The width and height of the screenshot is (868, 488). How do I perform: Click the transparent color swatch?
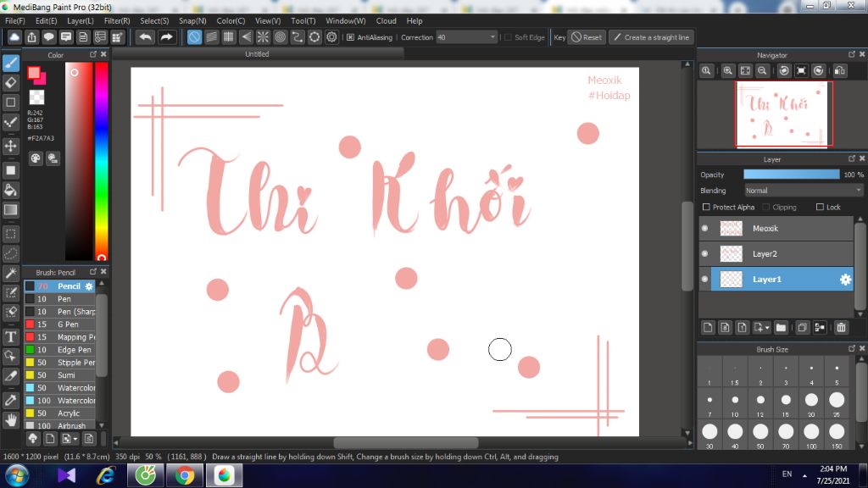click(x=36, y=97)
